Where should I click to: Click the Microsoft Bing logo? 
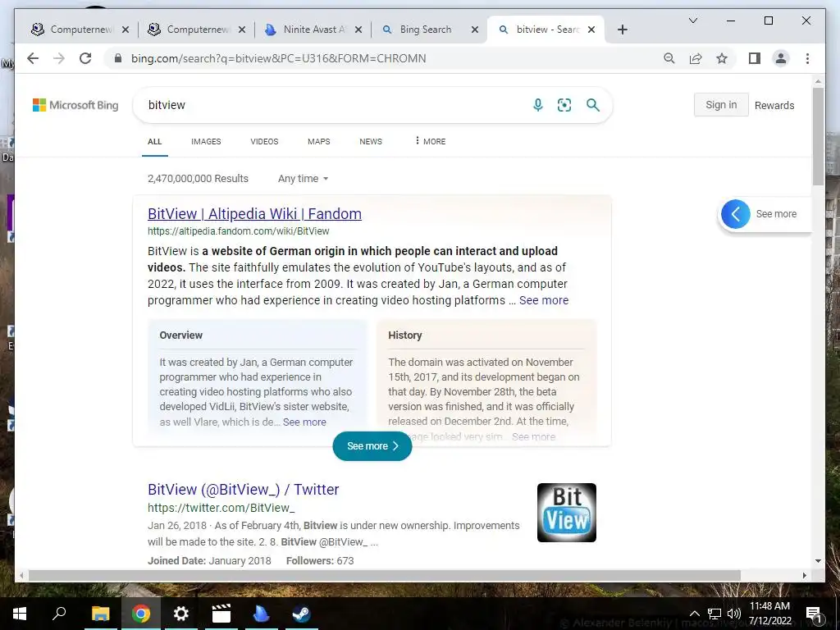[75, 105]
